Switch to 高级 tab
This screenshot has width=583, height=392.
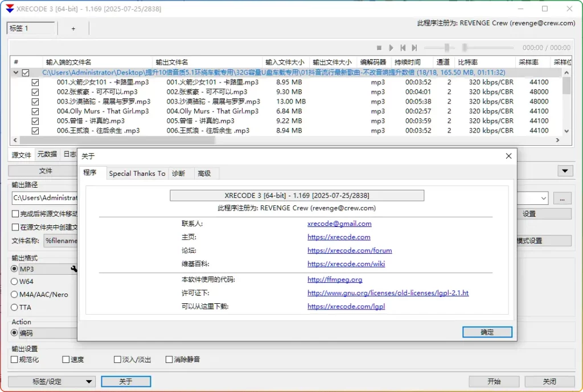tap(204, 174)
